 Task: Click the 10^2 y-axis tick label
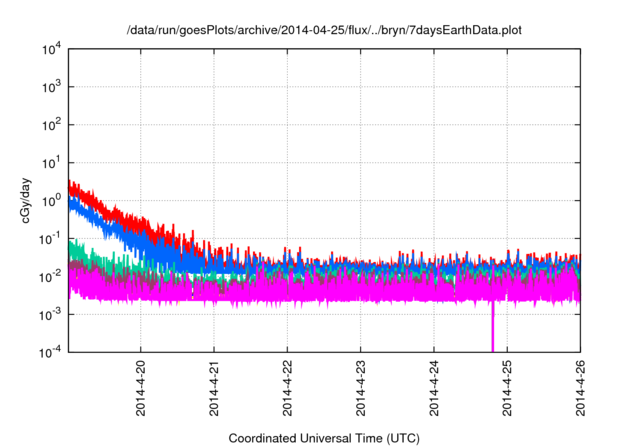(51, 125)
